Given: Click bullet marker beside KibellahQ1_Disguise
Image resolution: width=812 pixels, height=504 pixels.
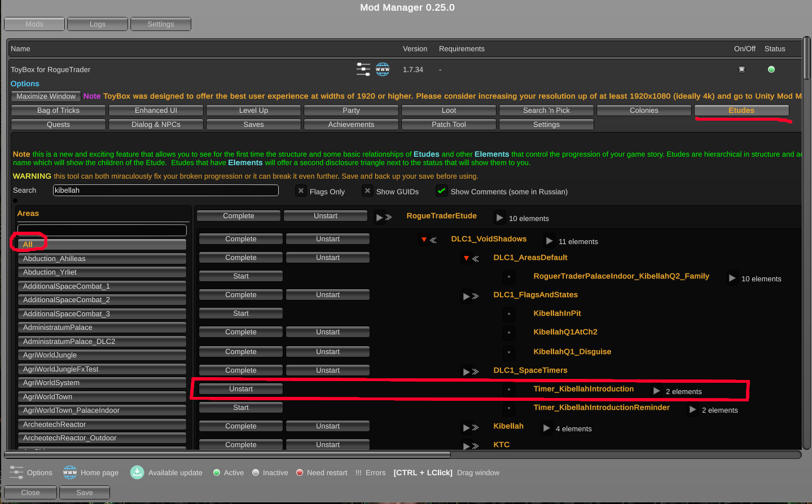Looking at the screenshot, I should [x=509, y=352].
